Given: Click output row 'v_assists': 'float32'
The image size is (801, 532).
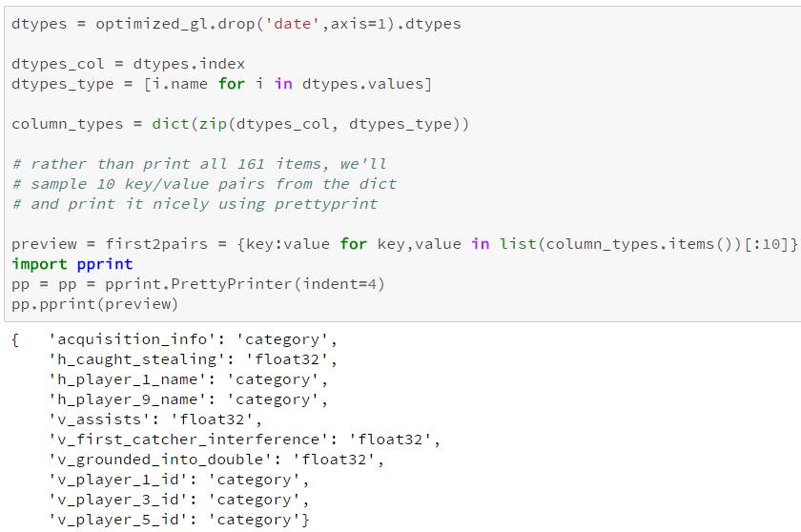Looking at the screenshot, I should (155, 419).
